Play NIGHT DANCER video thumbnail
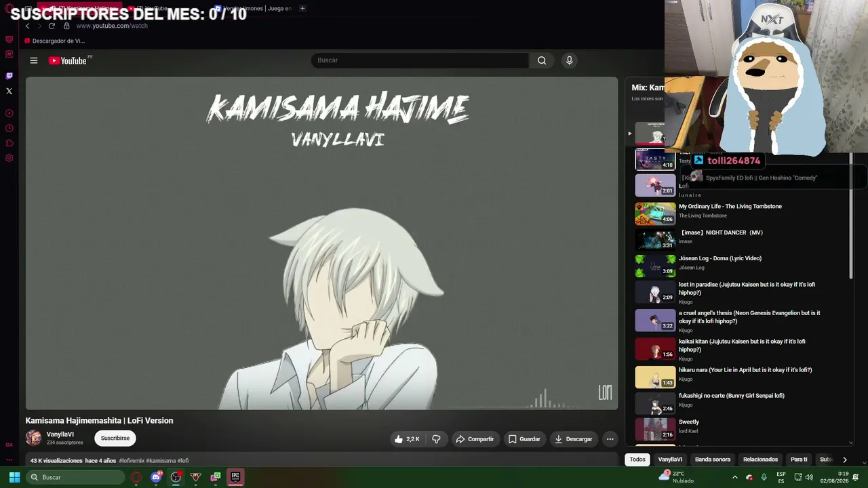Viewport: 868px width, 488px height. pos(655,239)
